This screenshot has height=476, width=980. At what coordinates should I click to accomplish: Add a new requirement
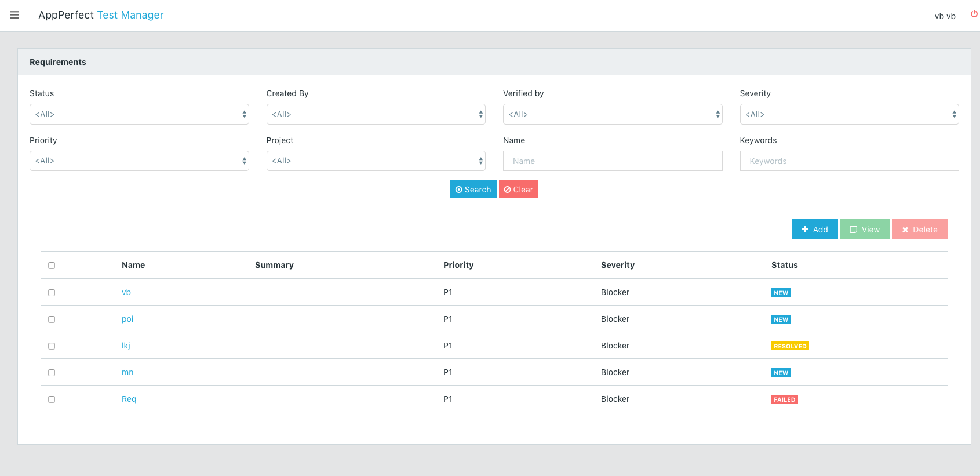tap(815, 230)
